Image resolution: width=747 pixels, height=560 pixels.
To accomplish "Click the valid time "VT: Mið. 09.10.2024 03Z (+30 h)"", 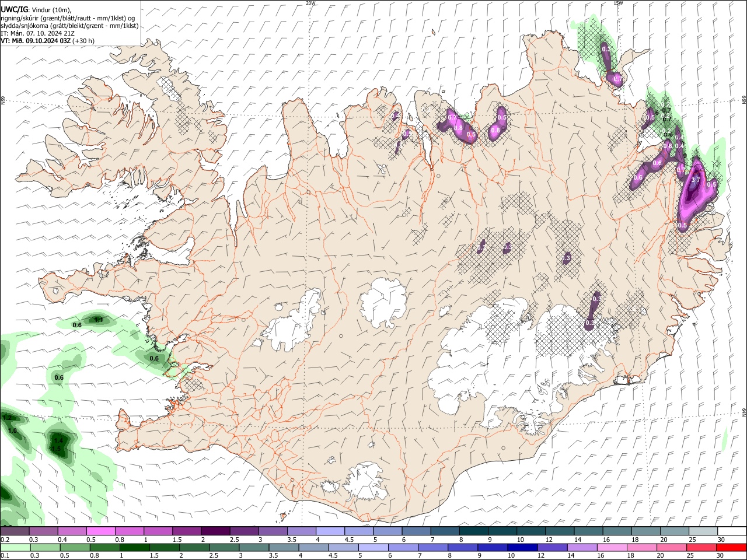I will (x=47, y=41).
